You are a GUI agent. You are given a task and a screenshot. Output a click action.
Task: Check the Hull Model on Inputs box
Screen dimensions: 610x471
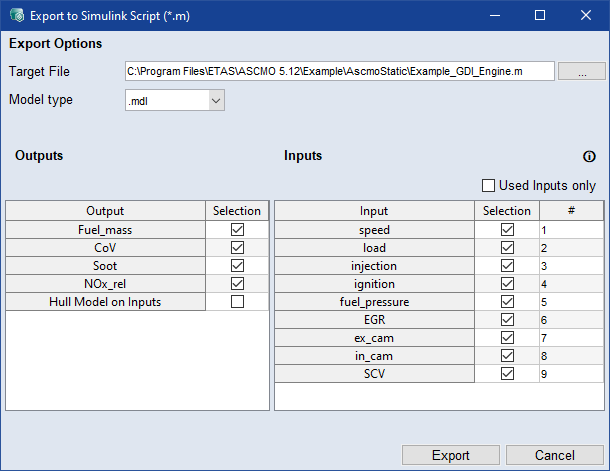tap(237, 301)
